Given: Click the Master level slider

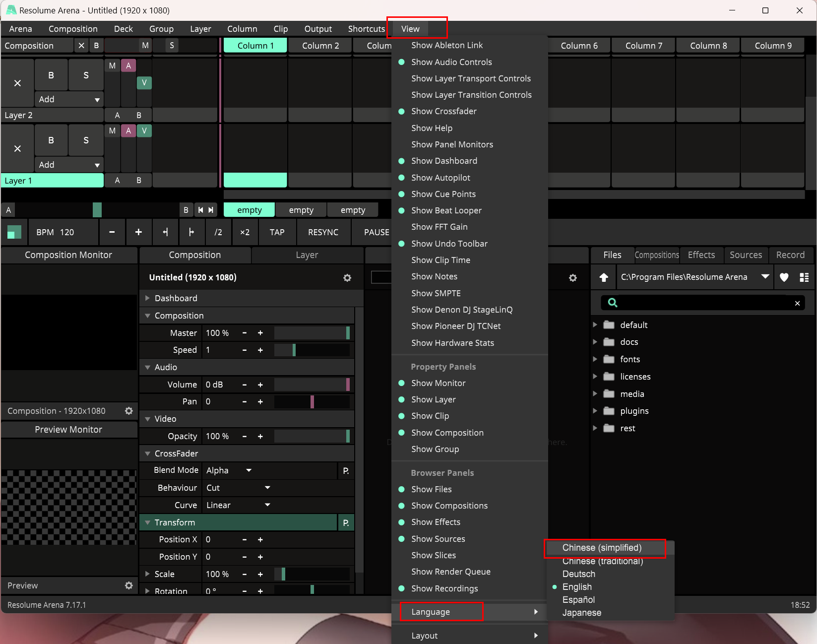Looking at the screenshot, I should [312, 333].
